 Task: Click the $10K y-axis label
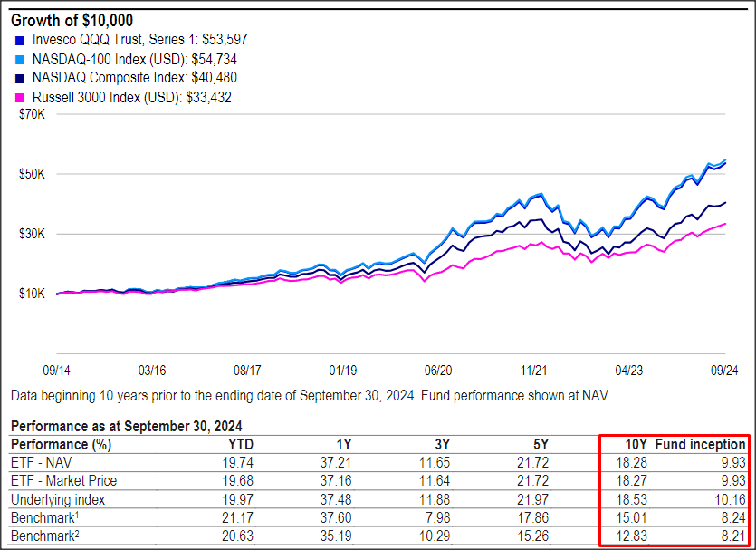pyautogui.click(x=32, y=294)
